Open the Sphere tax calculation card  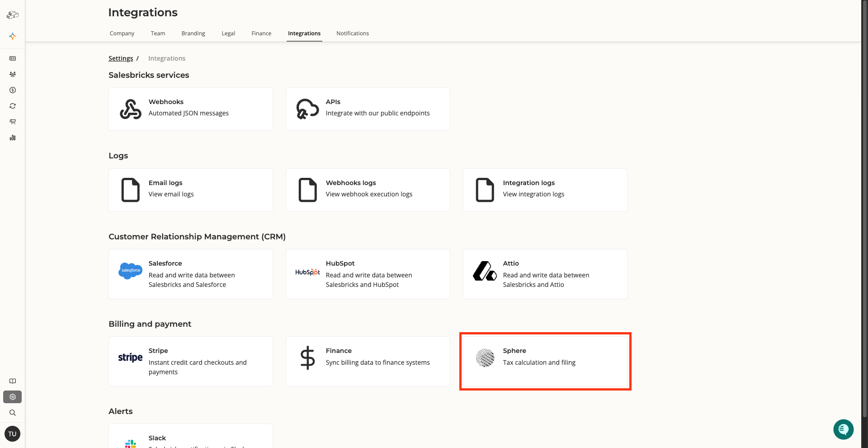pyautogui.click(x=545, y=361)
